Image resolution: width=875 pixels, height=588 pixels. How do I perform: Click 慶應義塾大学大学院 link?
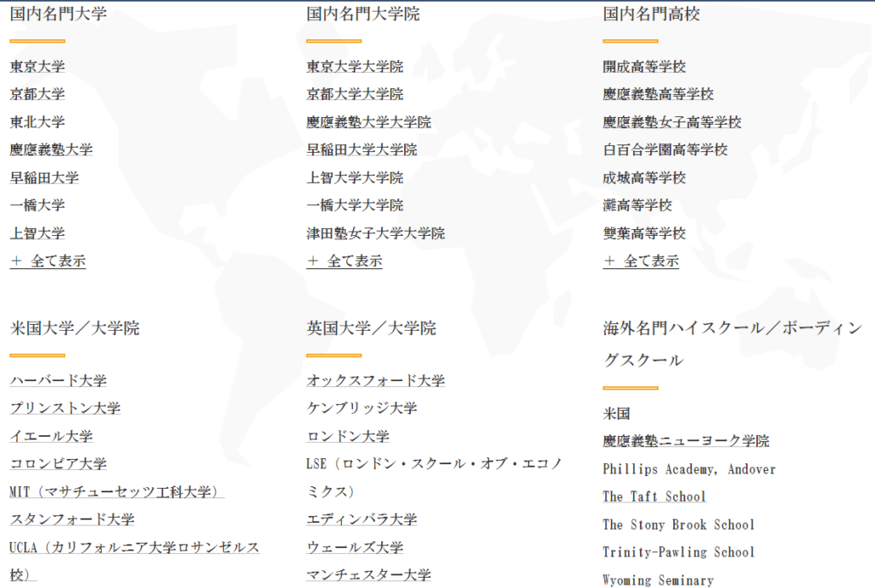click(x=369, y=121)
